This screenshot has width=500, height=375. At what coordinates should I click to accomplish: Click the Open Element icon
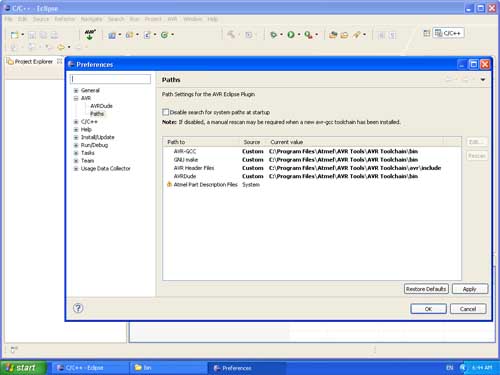coord(333,35)
